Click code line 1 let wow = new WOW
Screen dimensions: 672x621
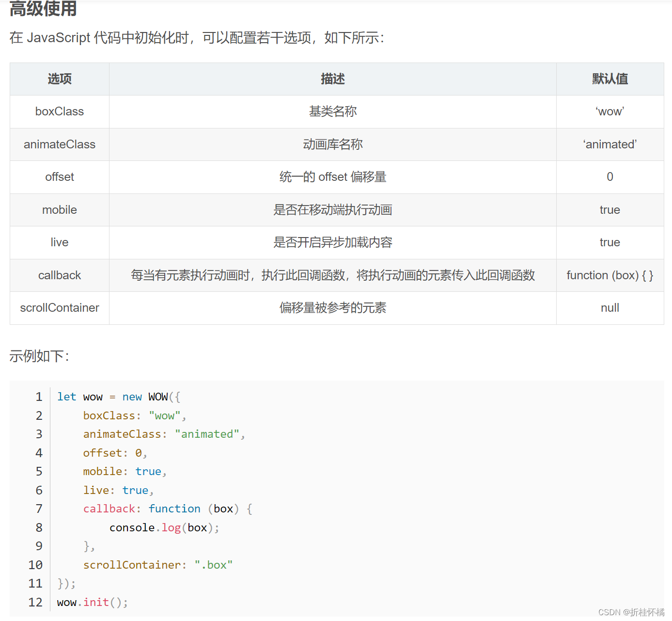coord(119,397)
